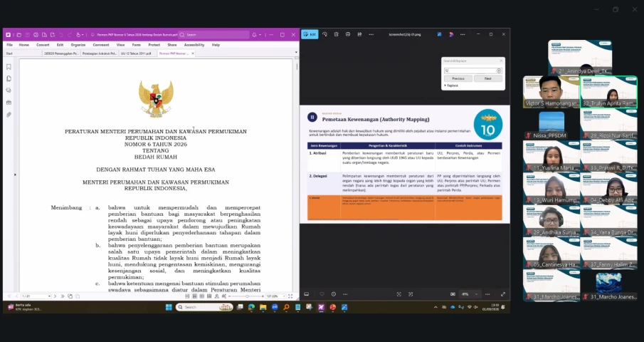The height and width of the screenshot is (342, 644).
Task: Open the Comments panel icon in sidebar
Action: pyautogui.click(x=9, y=90)
